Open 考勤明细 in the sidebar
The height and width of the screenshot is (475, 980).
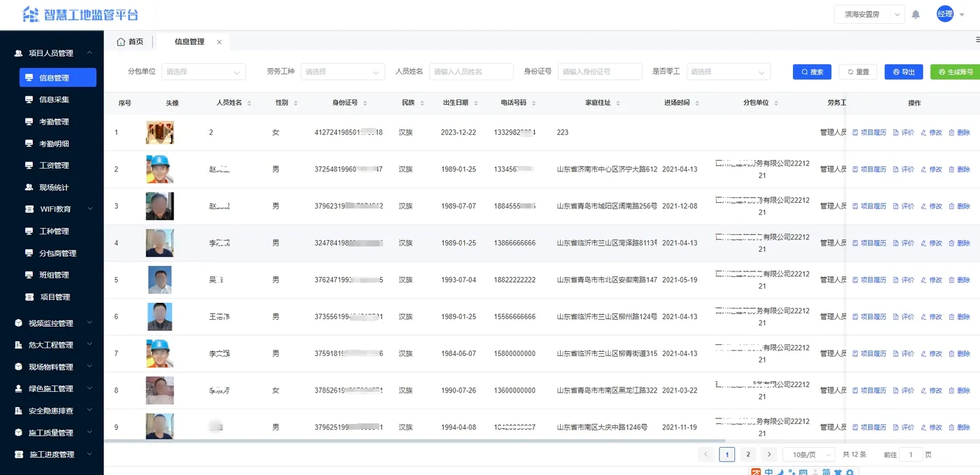click(54, 143)
